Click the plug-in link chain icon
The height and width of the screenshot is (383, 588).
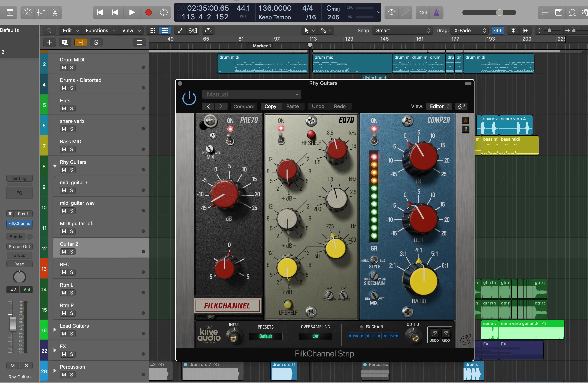click(461, 106)
